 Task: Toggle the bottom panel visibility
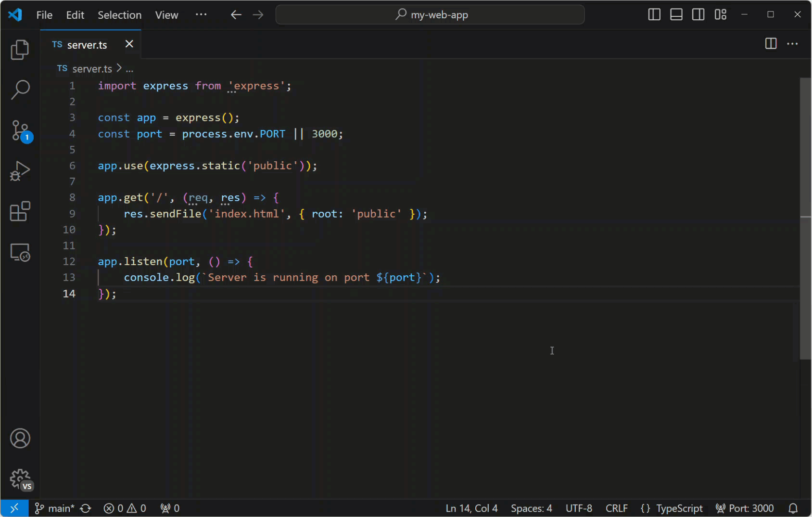[676, 14]
